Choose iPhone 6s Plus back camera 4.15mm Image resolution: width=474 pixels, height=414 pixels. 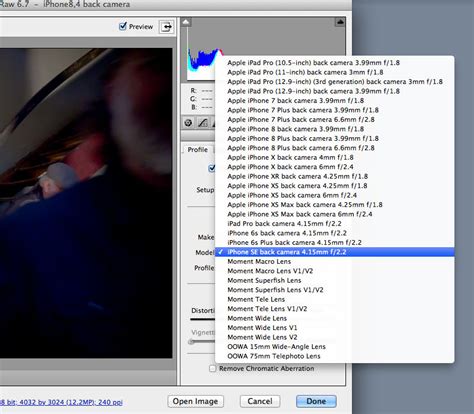tap(335, 242)
